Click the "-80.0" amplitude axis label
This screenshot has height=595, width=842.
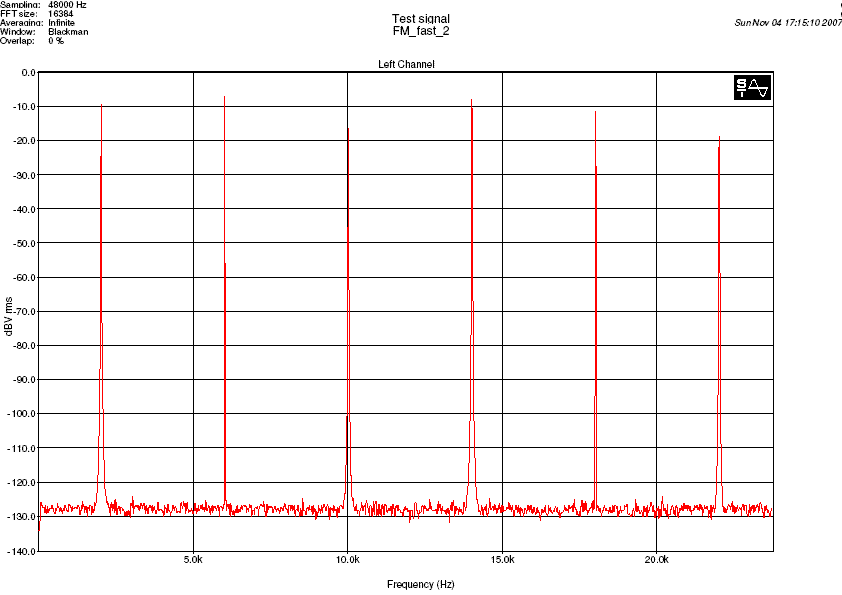tap(24, 346)
